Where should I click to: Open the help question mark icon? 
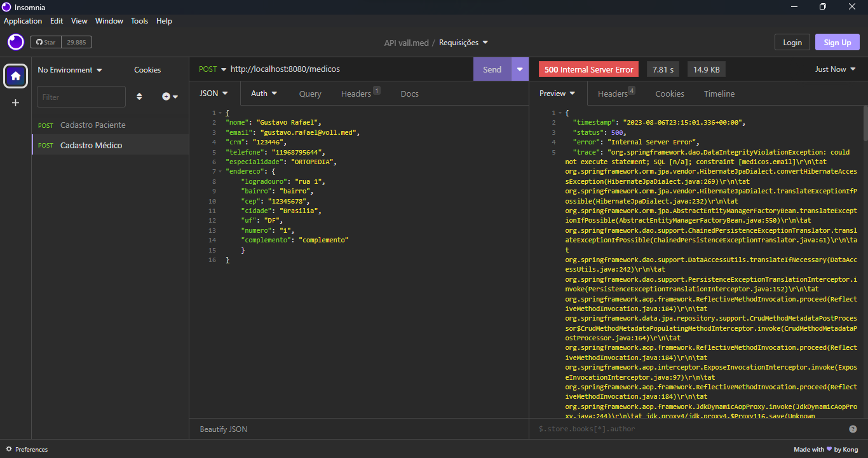[853, 429]
